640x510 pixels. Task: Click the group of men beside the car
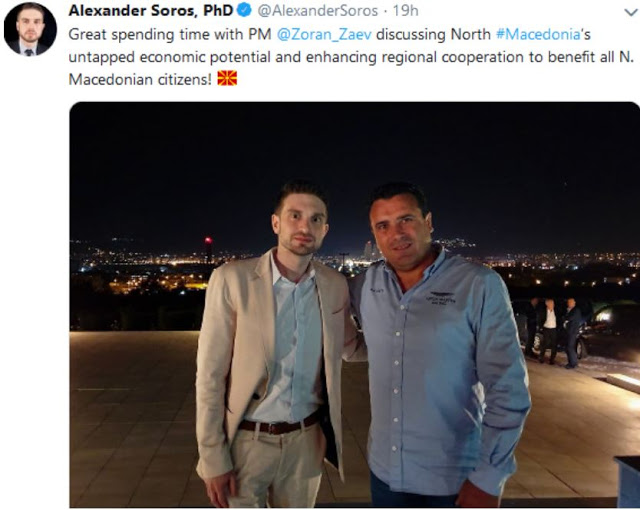(553, 331)
